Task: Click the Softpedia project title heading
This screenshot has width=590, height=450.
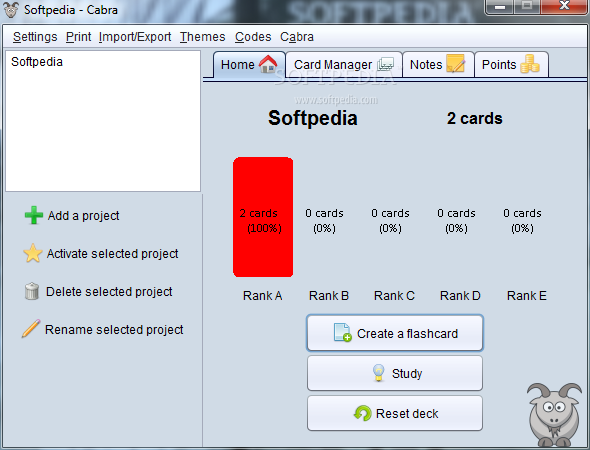Action: pos(313,118)
